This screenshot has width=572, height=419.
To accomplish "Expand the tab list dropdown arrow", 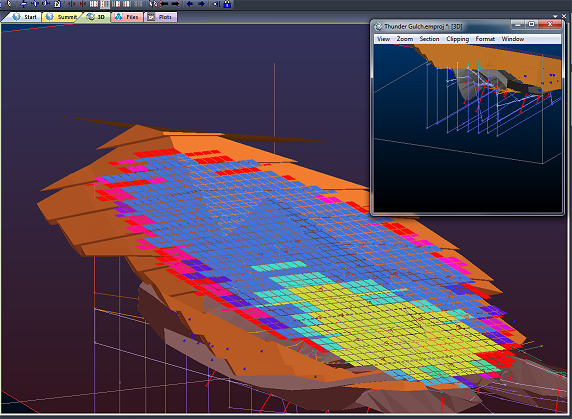I will 555,16.
